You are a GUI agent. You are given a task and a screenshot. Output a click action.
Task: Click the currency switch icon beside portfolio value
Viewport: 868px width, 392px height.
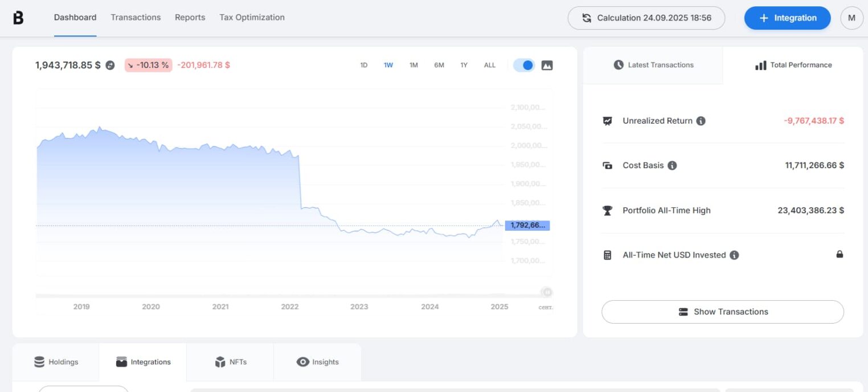110,66
